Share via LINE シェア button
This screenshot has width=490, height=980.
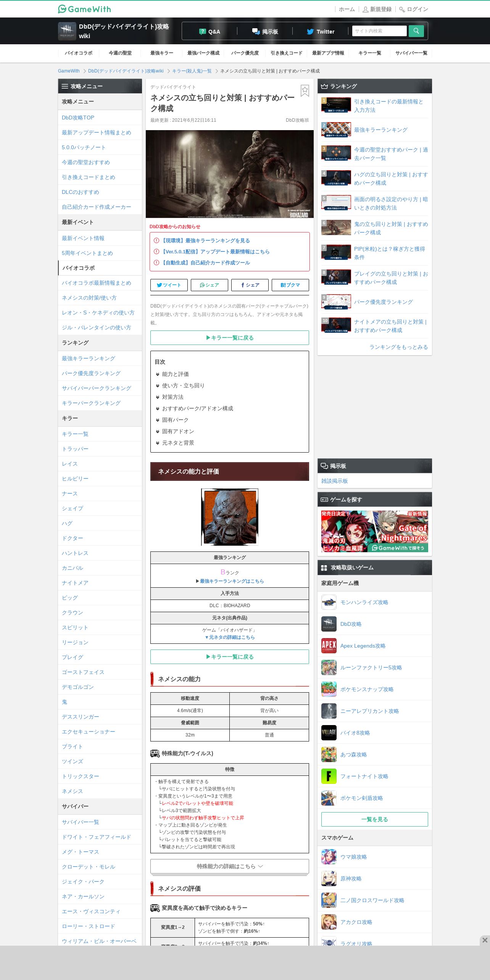pos(210,285)
